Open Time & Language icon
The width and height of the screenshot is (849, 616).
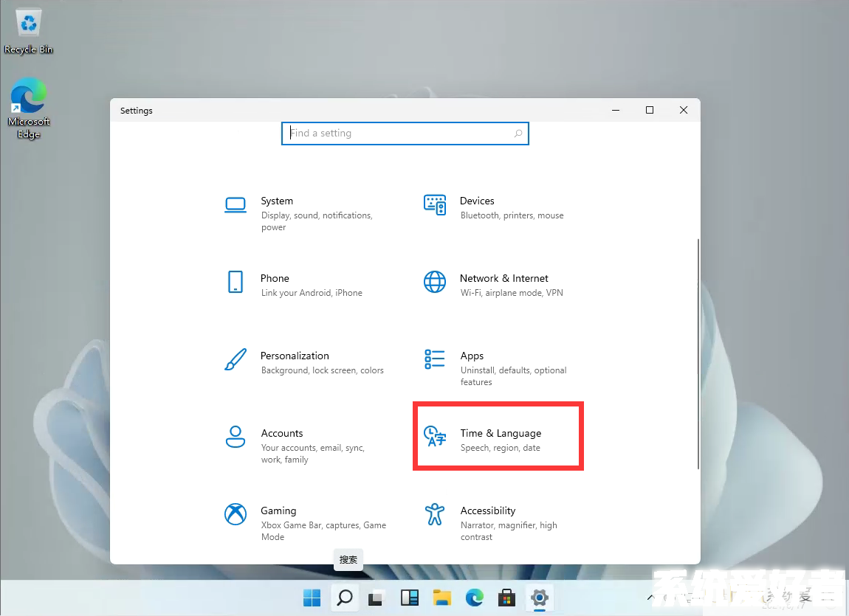pos(435,437)
